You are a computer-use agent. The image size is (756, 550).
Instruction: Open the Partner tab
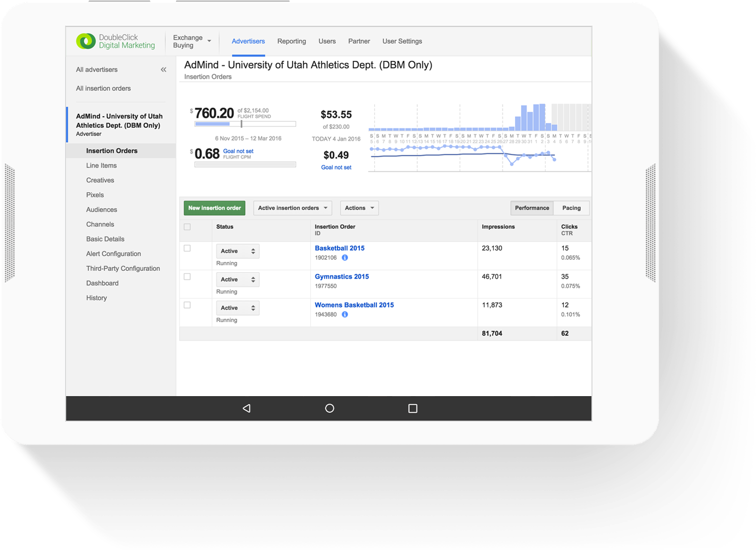(359, 41)
